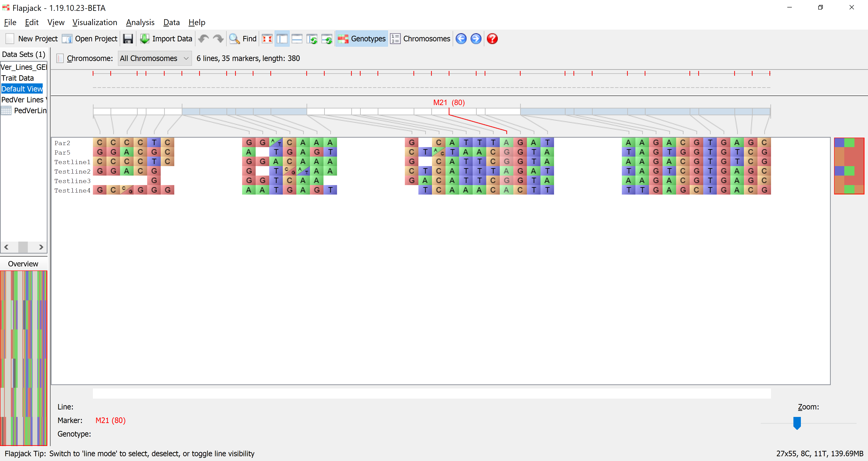Click the Import Data green arrow icon
The width and height of the screenshot is (868, 461).
pyautogui.click(x=145, y=39)
